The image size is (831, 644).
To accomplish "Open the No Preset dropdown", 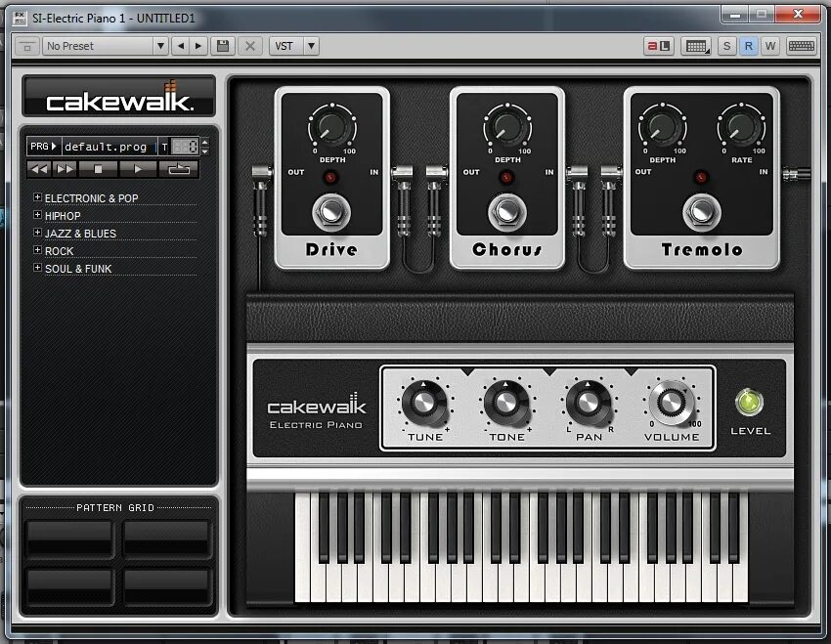I will coord(106,46).
